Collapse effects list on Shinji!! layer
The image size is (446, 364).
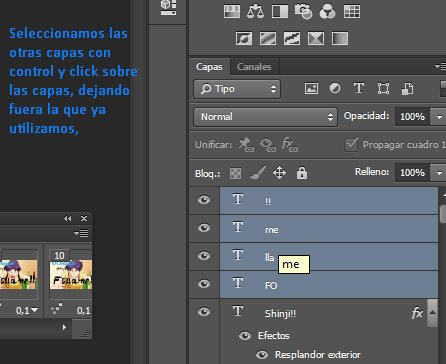(432, 313)
